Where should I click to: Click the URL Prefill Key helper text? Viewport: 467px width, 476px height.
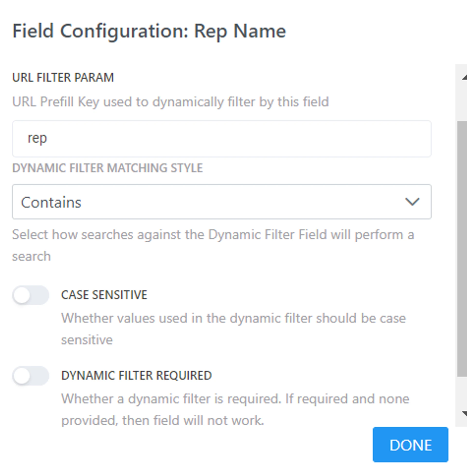tap(170, 102)
